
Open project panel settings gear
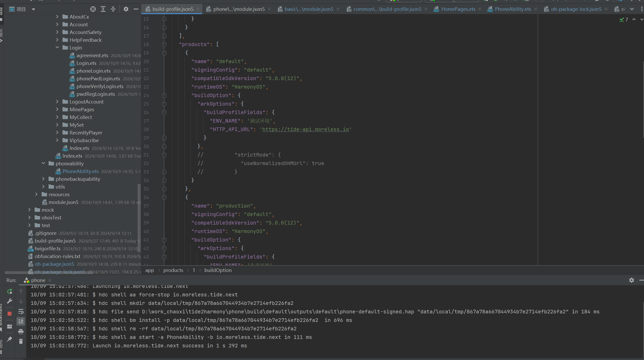(126, 9)
